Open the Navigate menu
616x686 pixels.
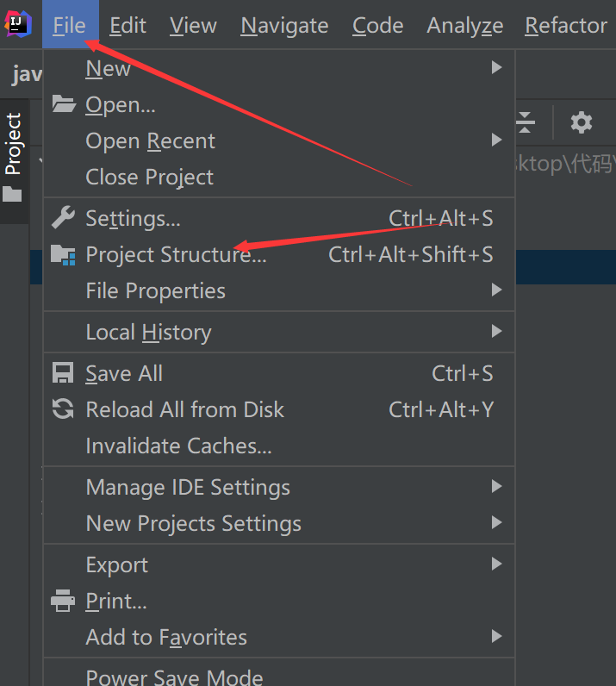[x=284, y=25]
